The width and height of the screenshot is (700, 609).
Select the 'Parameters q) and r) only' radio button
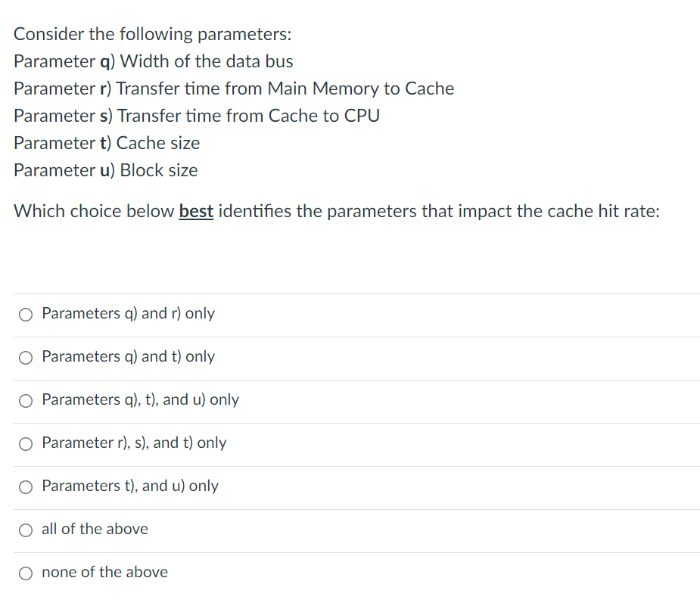25,314
